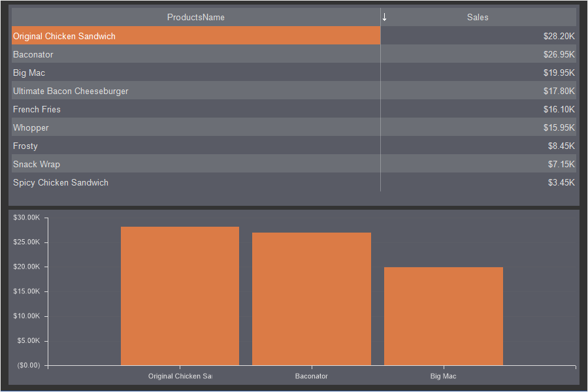Click the $26.95K sales cell

coord(559,54)
